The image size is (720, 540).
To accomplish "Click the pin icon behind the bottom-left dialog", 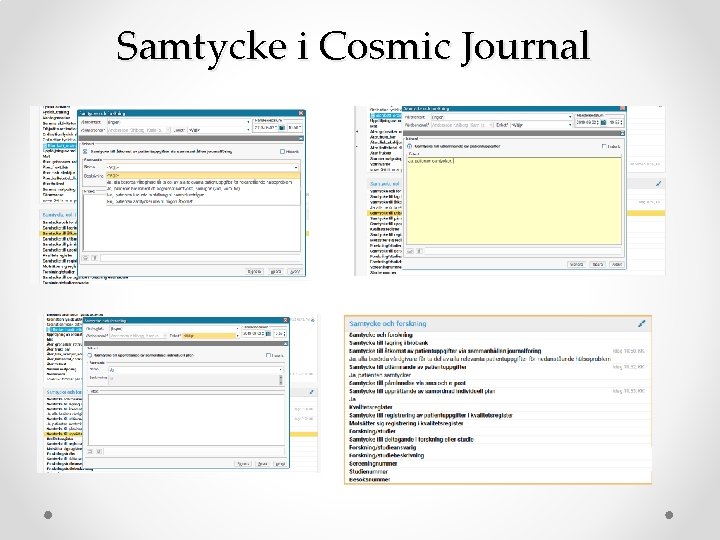I will [312, 392].
